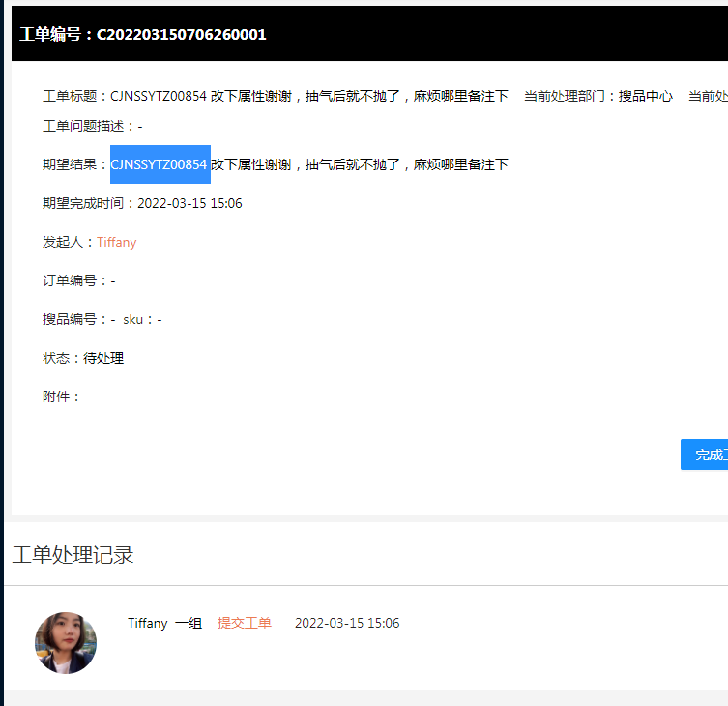Click work order number C202203150706260001 in header
728x706 pixels.
[181, 34]
